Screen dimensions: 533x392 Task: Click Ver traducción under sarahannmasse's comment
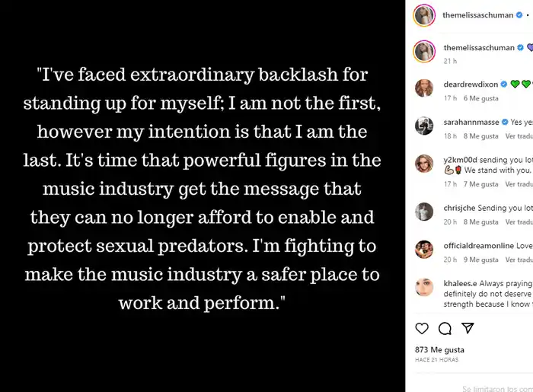(x=518, y=135)
